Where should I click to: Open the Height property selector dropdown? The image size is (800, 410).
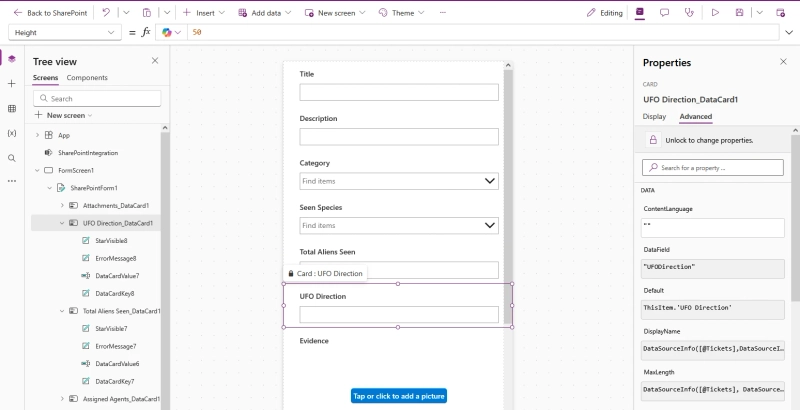coord(65,33)
